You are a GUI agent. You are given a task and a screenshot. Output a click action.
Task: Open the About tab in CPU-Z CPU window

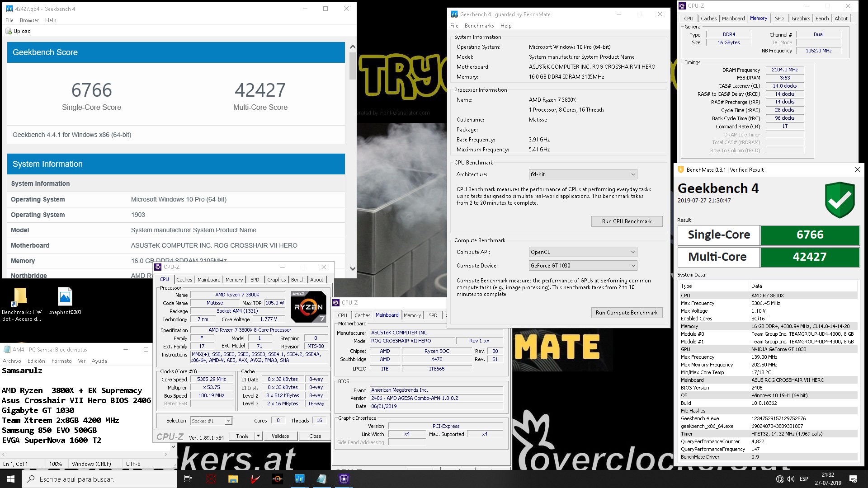click(316, 280)
